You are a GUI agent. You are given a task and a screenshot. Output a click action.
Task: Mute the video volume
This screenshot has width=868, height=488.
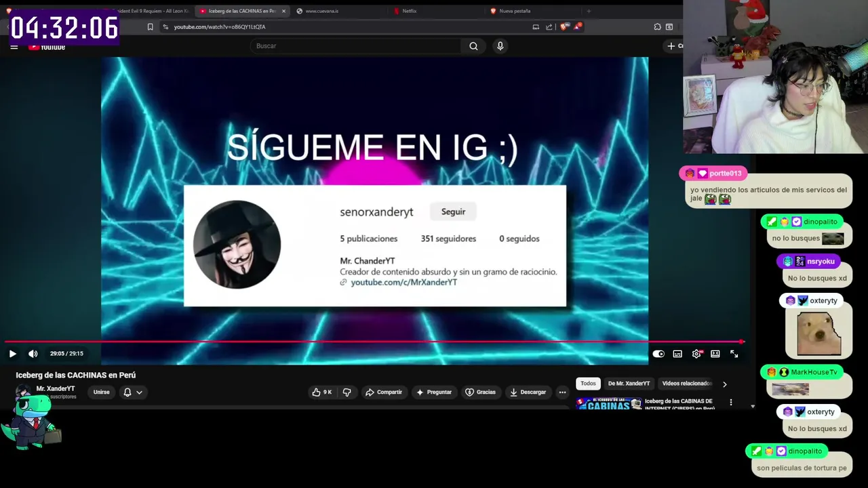(33, 354)
